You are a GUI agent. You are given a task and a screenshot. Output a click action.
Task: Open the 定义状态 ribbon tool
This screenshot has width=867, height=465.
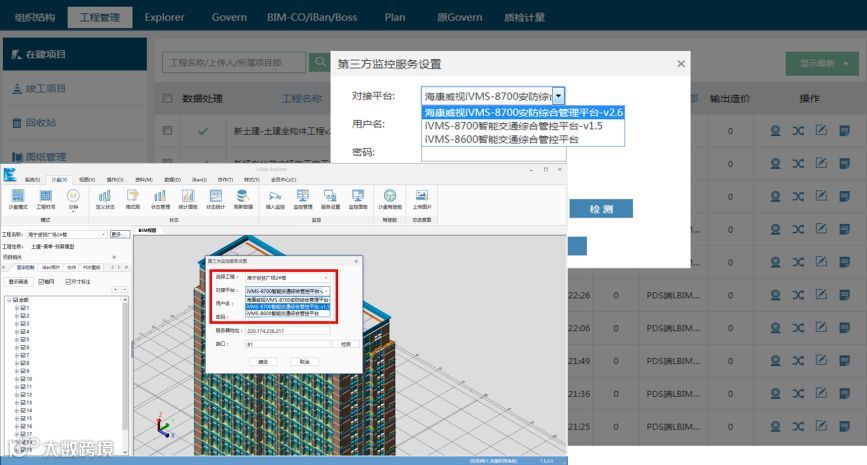click(x=105, y=199)
